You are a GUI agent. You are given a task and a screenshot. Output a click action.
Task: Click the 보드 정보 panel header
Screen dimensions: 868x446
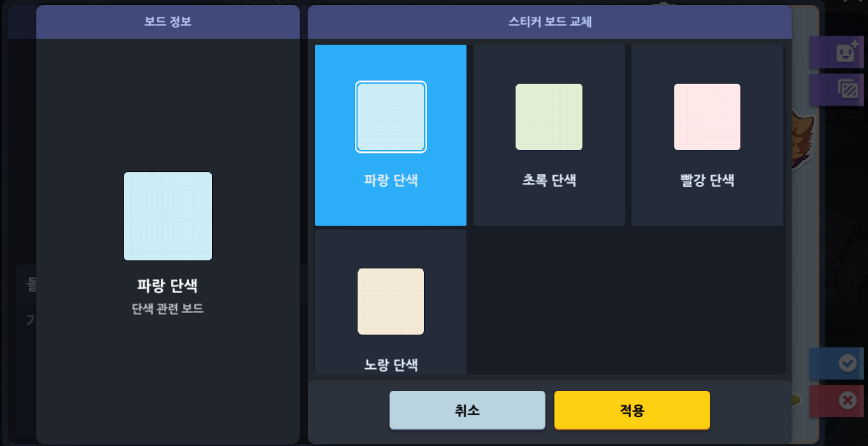pos(168,22)
